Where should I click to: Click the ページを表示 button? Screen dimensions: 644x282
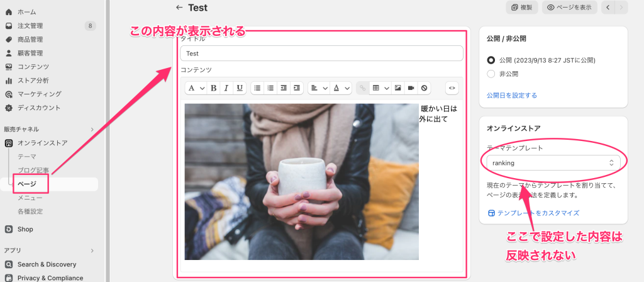570,8
